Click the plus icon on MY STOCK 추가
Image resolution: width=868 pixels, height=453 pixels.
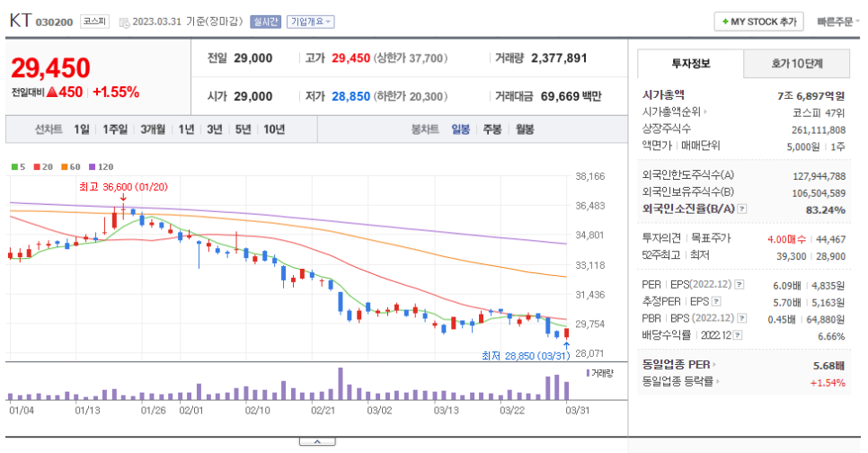click(724, 22)
